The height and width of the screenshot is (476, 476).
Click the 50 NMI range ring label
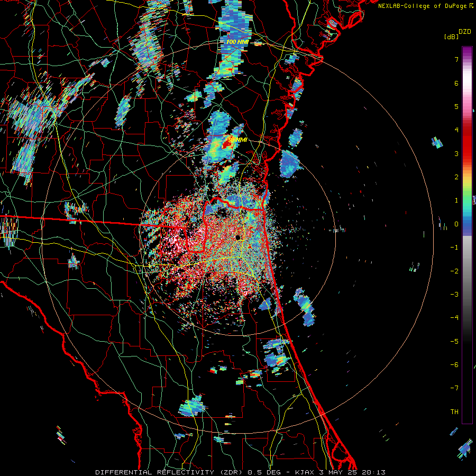point(237,140)
